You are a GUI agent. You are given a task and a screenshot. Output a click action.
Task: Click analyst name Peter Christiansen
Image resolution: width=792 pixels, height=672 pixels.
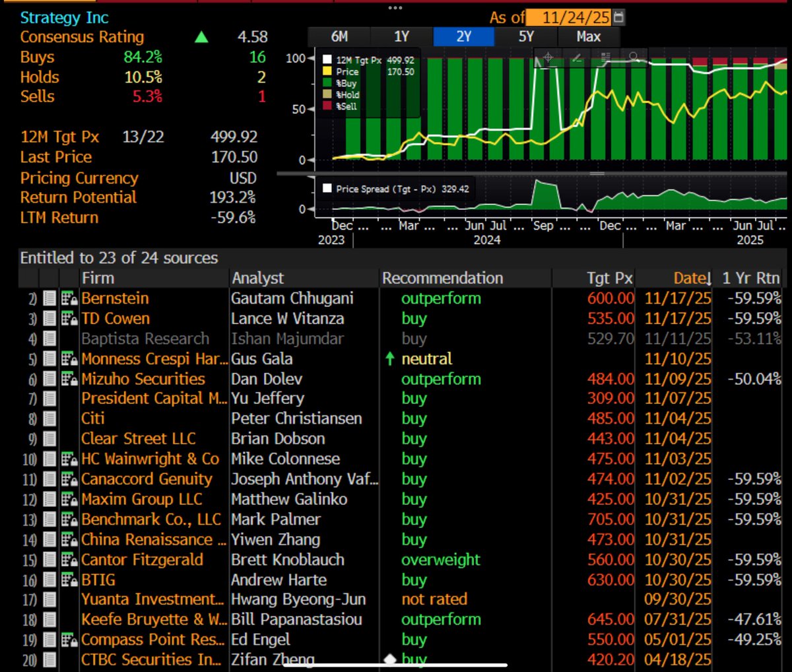(x=296, y=419)
